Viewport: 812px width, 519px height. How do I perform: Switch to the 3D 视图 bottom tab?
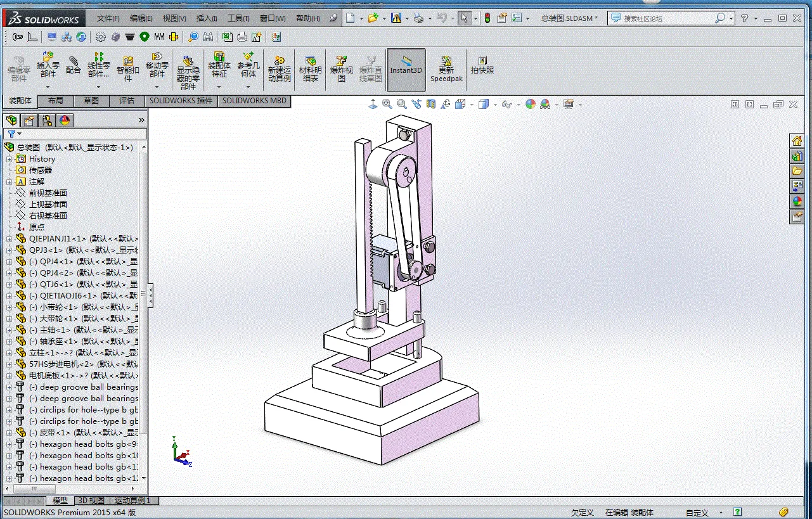(91, 501)
